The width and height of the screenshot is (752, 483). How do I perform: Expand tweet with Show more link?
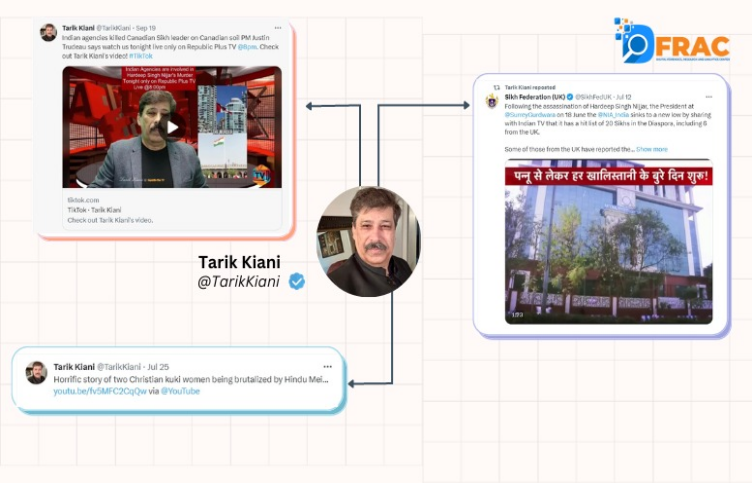[x=652, y=149]
